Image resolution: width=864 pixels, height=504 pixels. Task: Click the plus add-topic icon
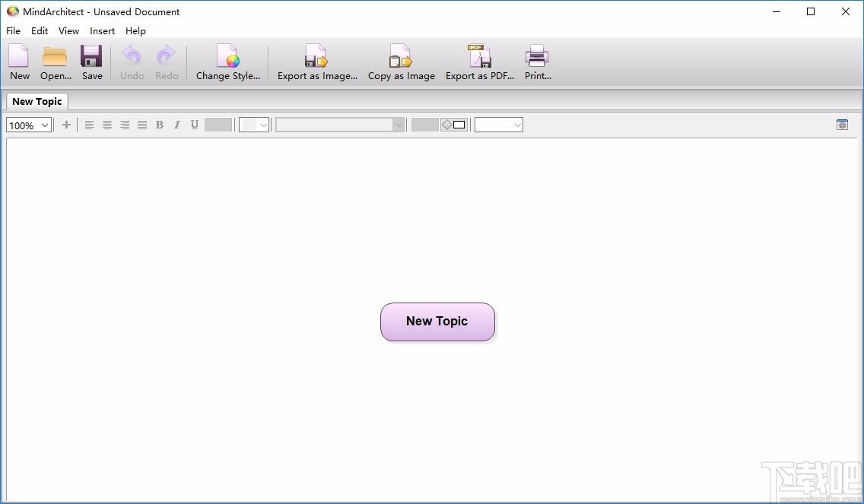pos(66,125)
